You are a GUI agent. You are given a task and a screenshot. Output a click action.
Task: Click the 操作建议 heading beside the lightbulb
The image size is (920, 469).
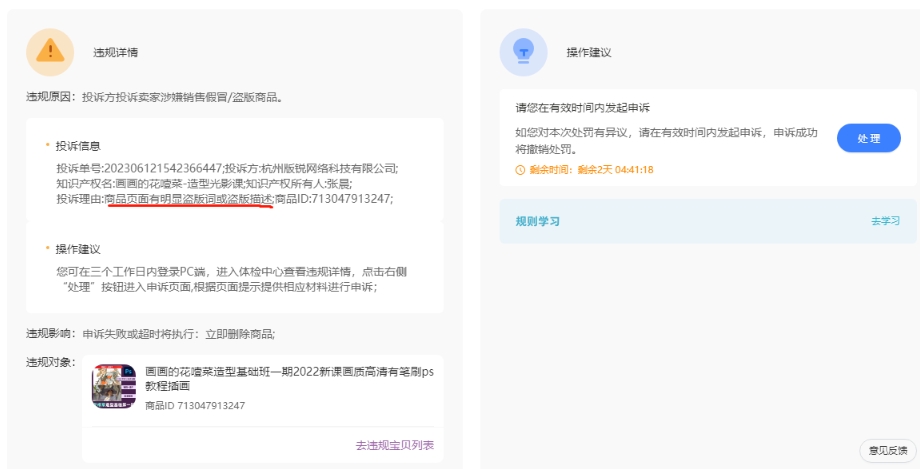tap(588, 52)
